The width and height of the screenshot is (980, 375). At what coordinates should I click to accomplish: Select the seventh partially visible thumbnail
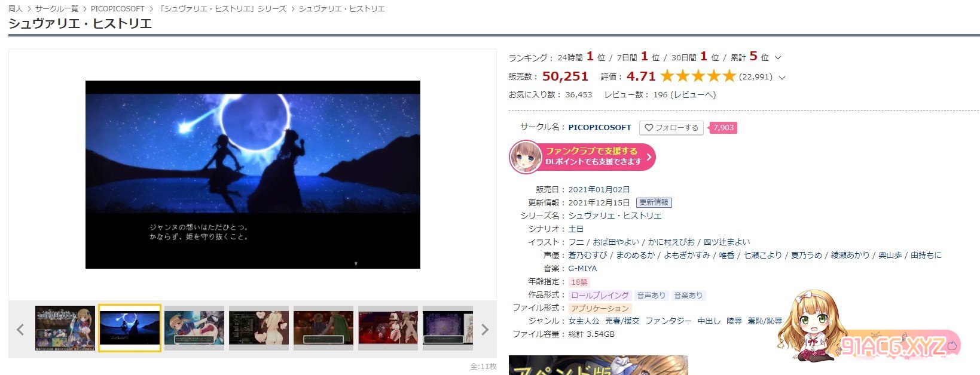tap(448, 328)
